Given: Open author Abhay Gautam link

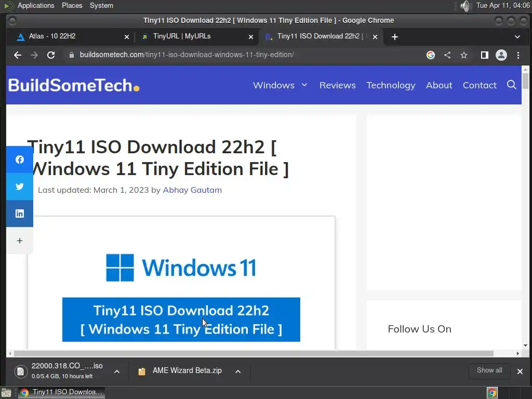Looking at the screenshot, I should (192, 190).
